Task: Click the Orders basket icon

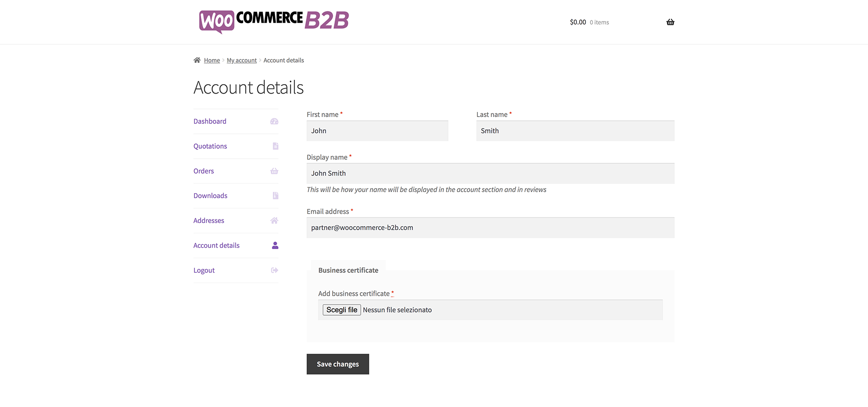Action: pyautogui.click(x=274, y=171)
